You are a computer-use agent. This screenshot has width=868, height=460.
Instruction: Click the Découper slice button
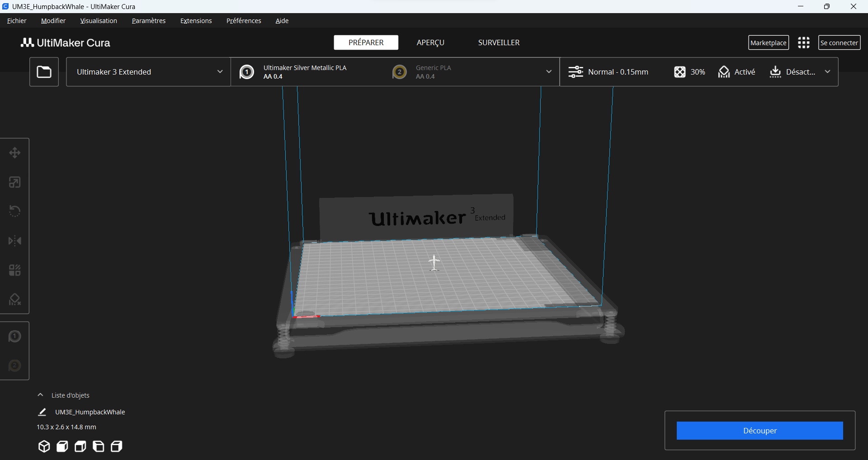[759, 431]
